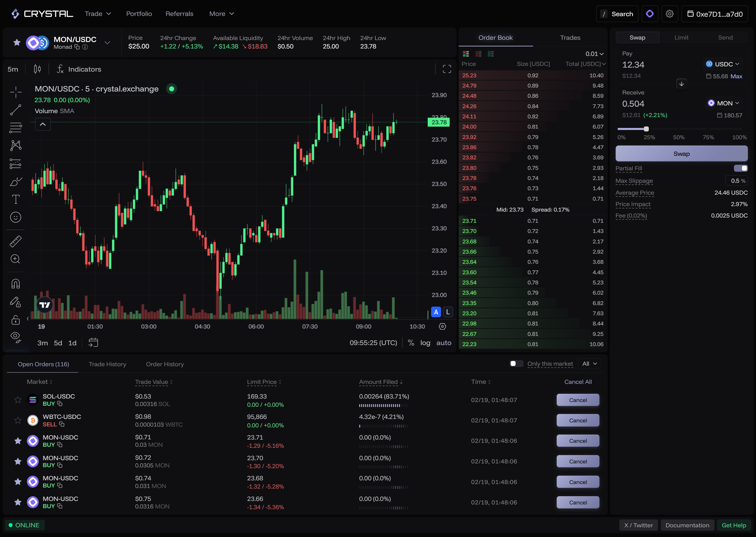The height and width of the screenshot is (537, 756).
Task: Open the settings gear in header
Action: (x=670, y=14)
